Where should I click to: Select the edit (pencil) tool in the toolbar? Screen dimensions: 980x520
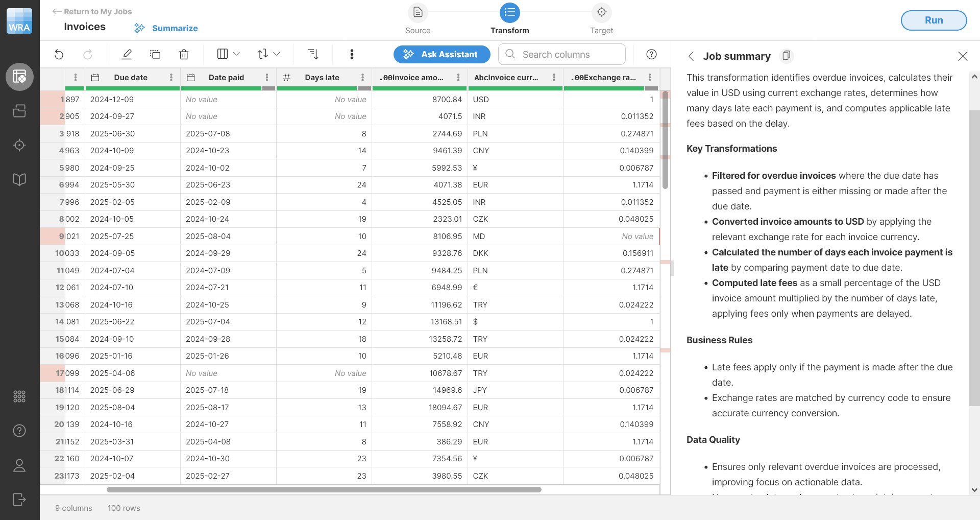(127, 54)
